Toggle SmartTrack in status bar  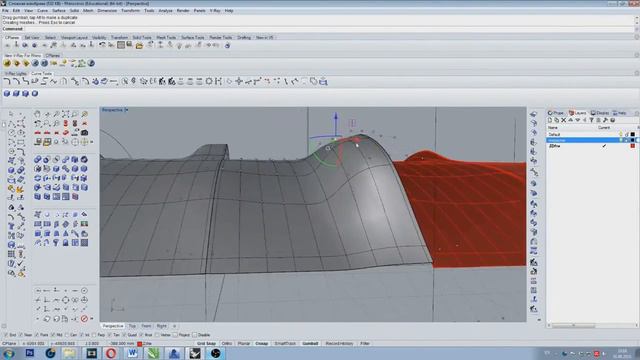pyautogui.click(x=285, y=344)
